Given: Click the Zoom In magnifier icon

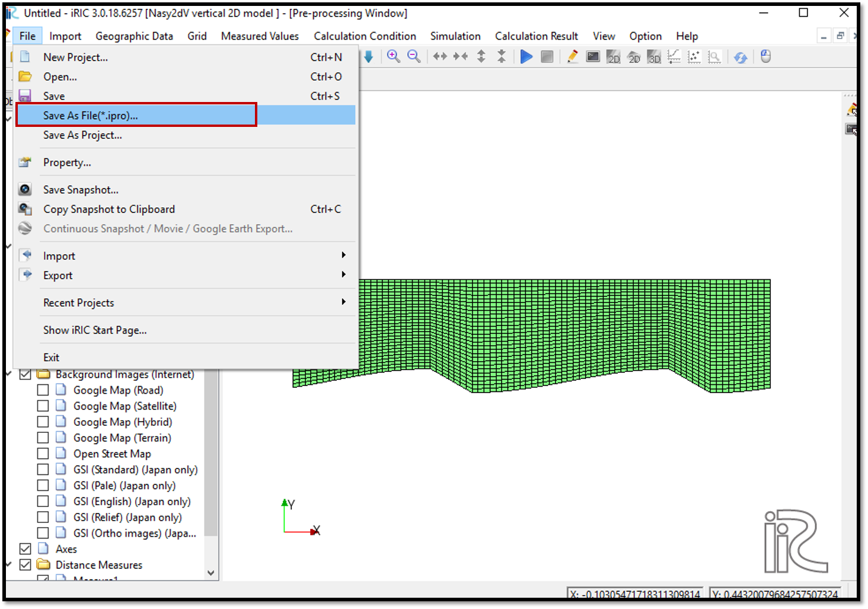Looking at the screenshot, I should click(x=393, y=56).
